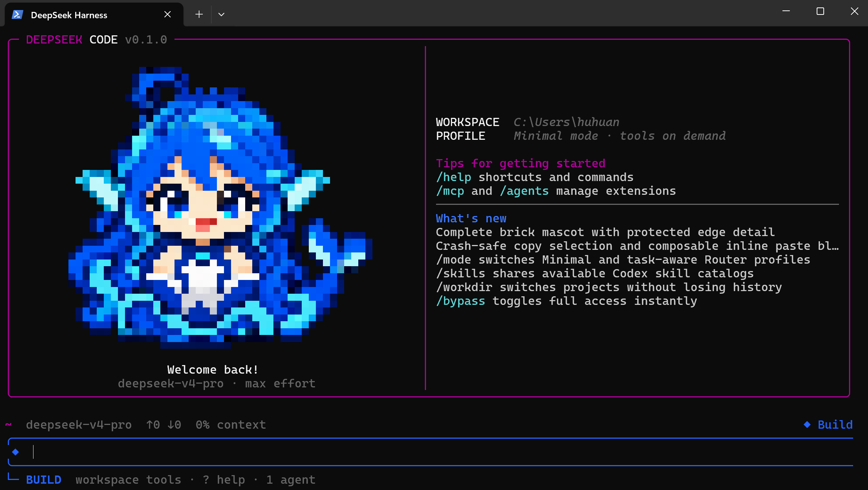868x490 pixels.
Task: Click the pixel mascot image
Action: pos(220,207)
